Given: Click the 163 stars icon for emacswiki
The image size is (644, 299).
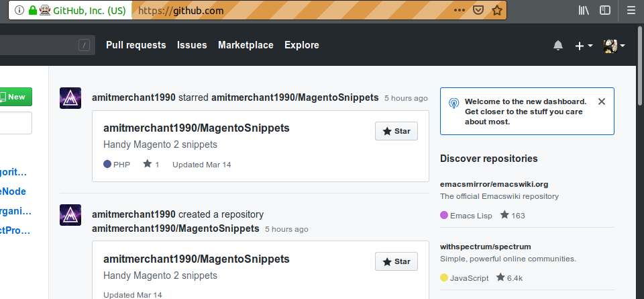Looking at the screenshot, I should pos(504,215).
